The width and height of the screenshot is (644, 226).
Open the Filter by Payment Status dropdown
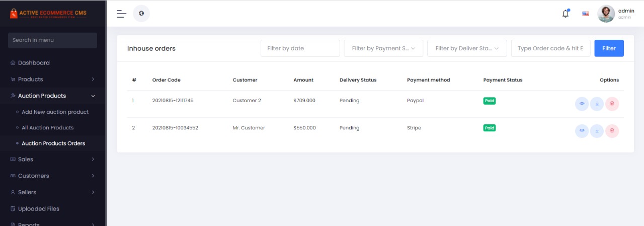pos(383,48)
